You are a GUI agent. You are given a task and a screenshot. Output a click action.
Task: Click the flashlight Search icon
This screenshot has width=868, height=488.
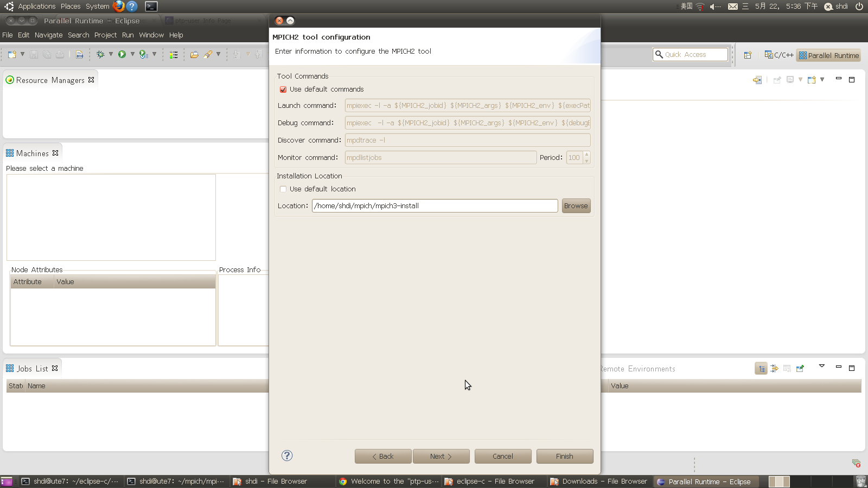(x=208, y=54)
